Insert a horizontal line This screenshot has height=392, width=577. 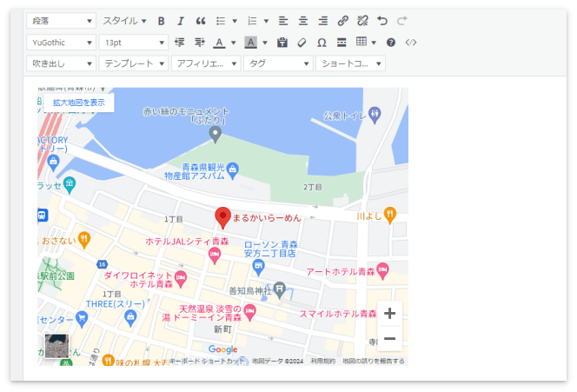coord(342,43)
